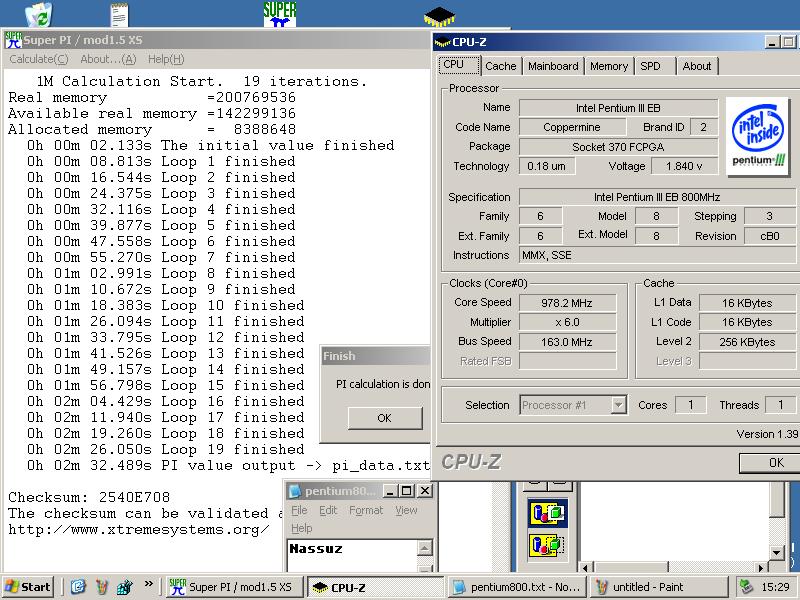
Task: Click the Package value Socket 370 FCPGA
Action: pos(618,147)
